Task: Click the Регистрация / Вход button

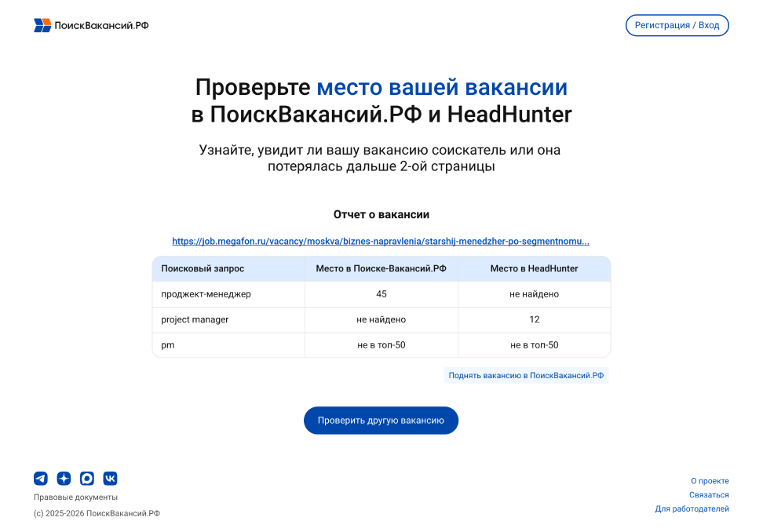Action: pos(677,25)
